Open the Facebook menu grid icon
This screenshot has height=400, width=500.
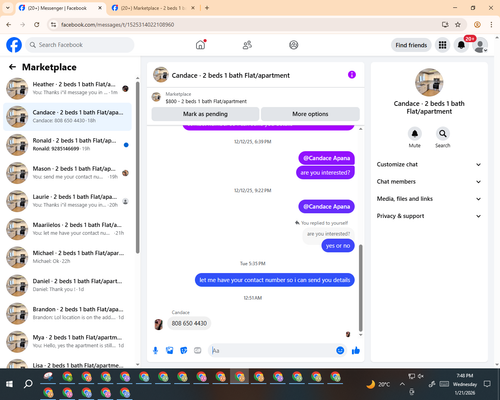click(x=442, y=45)
